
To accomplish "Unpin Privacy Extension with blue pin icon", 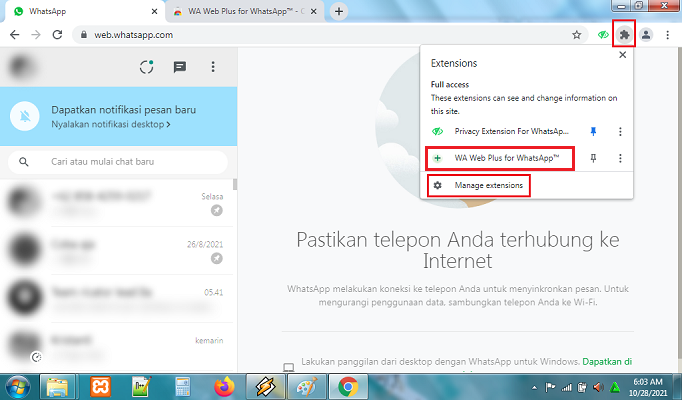I will pos(593,131).
